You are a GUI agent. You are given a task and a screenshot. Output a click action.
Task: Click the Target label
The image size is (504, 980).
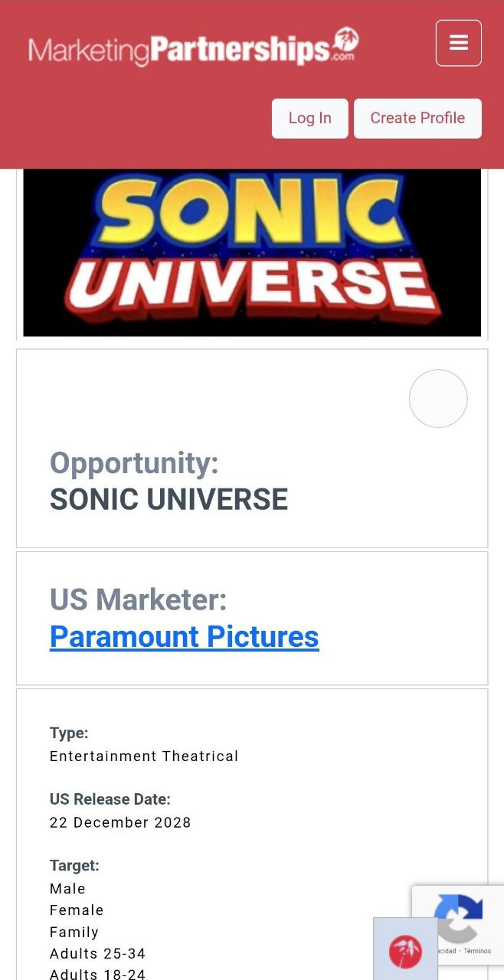pyautogui.click(x=74, y=865)
